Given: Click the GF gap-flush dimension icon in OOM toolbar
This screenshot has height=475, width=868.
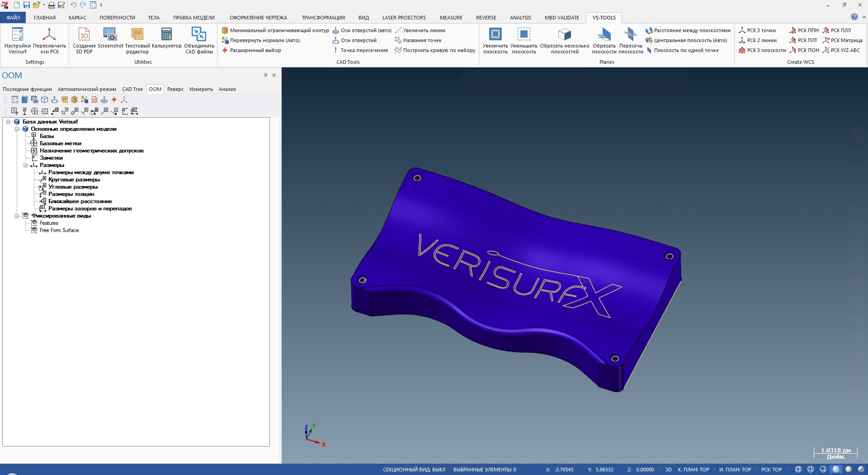Looking at the screenshot, I should pos(134,111).
